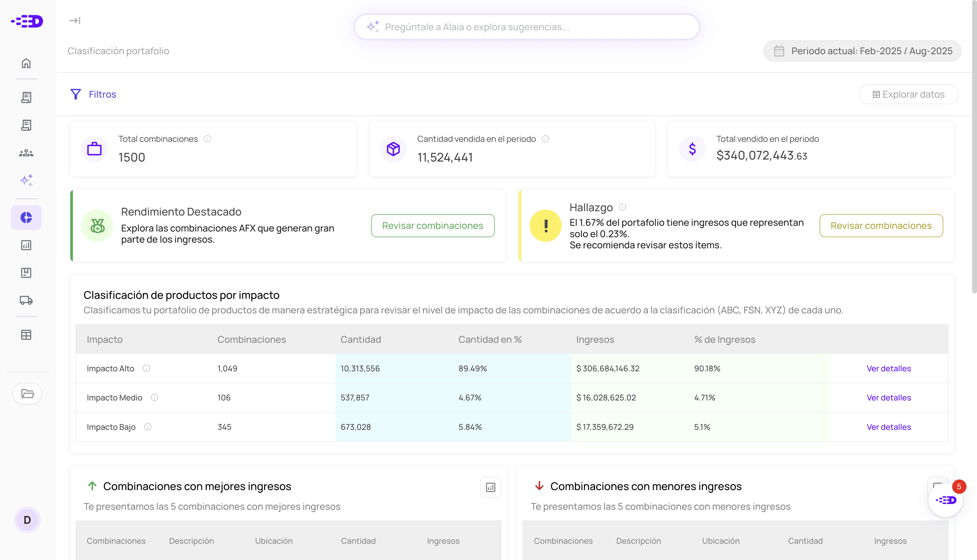This screenshot has height=560, width=977.
Task: Click the home icon in the sidebar
Action: coord(26,63)
